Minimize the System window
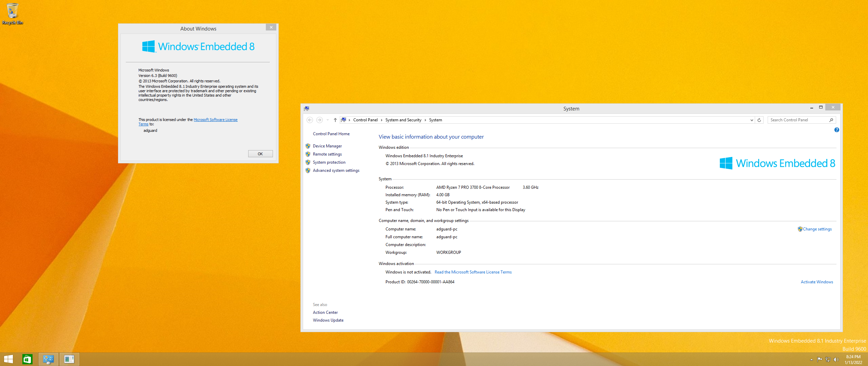868x366 pixels. (x=811, y=107)
